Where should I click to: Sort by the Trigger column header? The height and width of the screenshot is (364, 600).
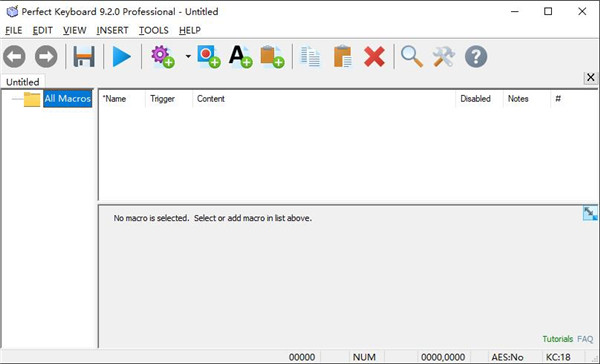(169, 99)
